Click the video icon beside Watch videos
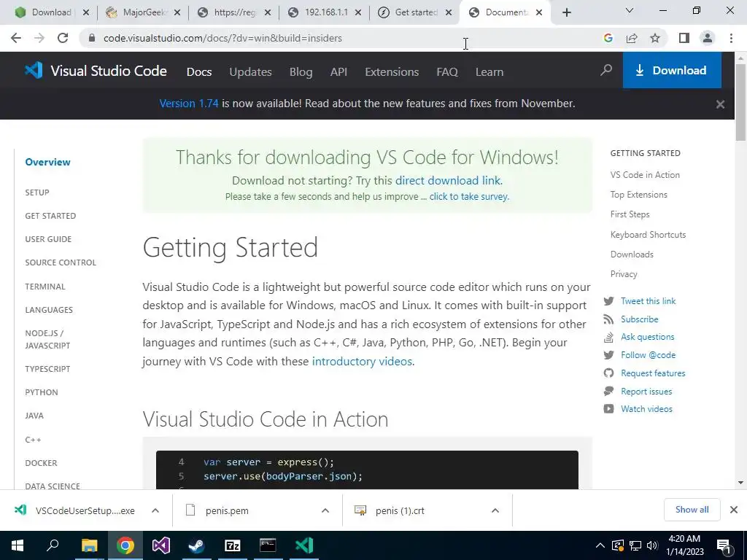 pyautogui.click(x=608, y=408)
